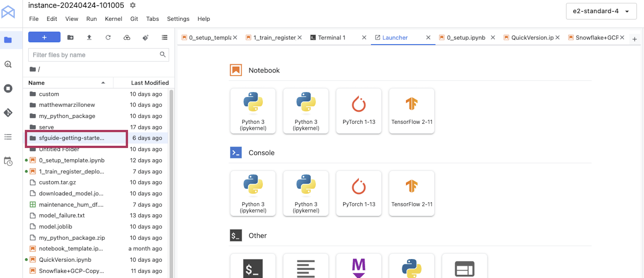
Task: Click the Filter files by name field
Action: pos(95,55)
